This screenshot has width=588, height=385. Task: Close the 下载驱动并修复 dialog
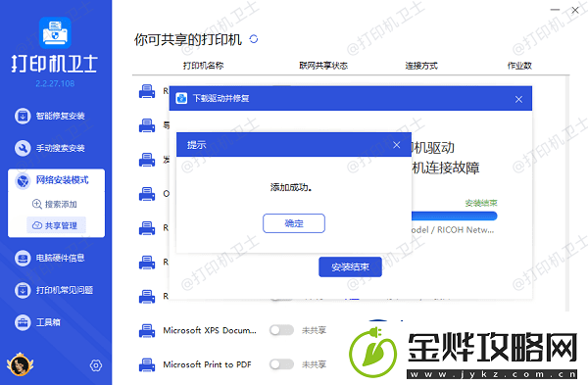[x=518, y=99]
